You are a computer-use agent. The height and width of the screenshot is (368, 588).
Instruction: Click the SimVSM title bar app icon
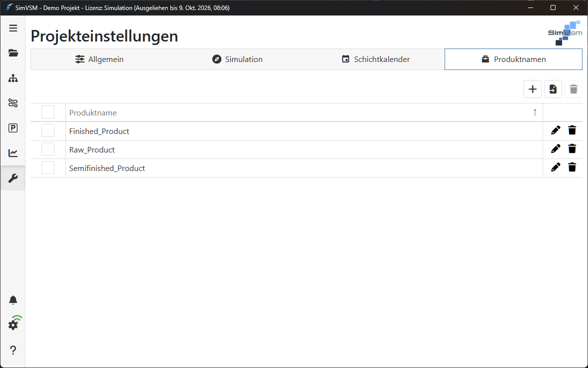click(9, 7)
